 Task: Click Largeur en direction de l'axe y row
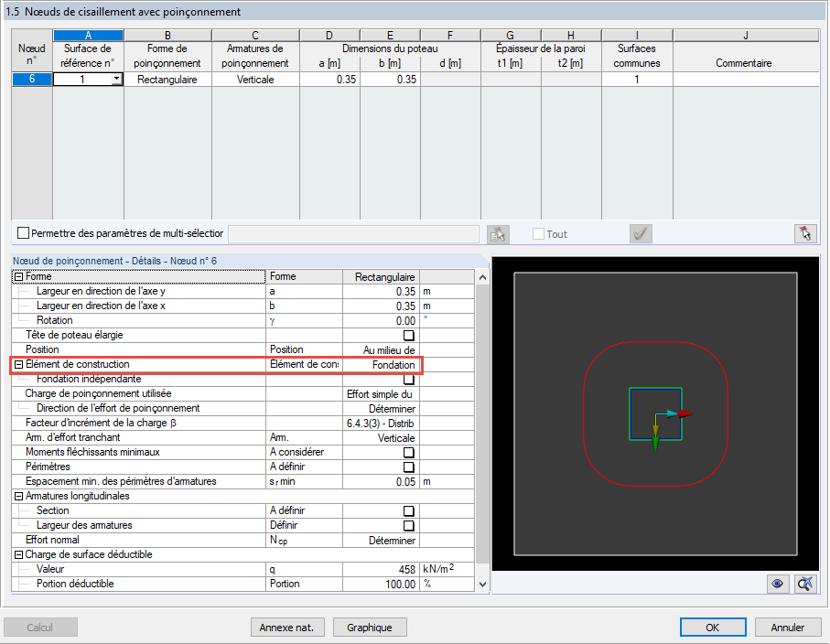click(243, 292)
